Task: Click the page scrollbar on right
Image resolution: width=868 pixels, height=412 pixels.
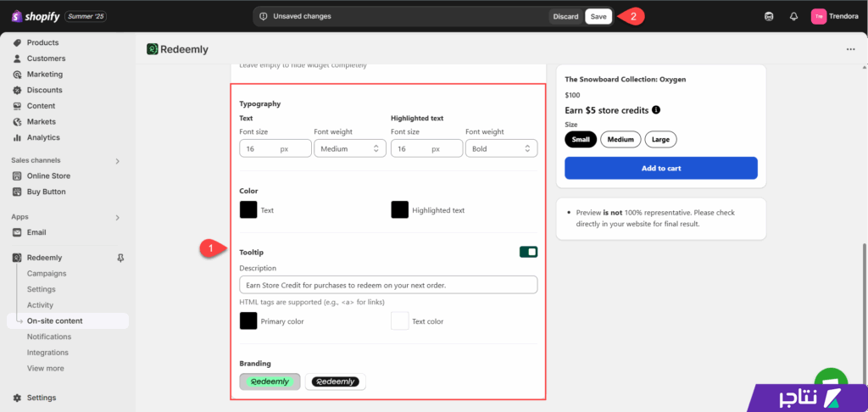Action: click(x=864, y=315)
